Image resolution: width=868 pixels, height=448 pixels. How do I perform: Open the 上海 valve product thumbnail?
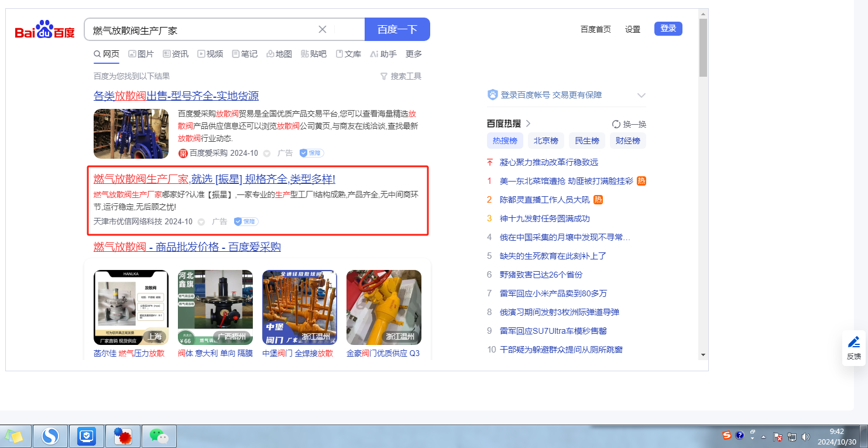pos(131,307)
